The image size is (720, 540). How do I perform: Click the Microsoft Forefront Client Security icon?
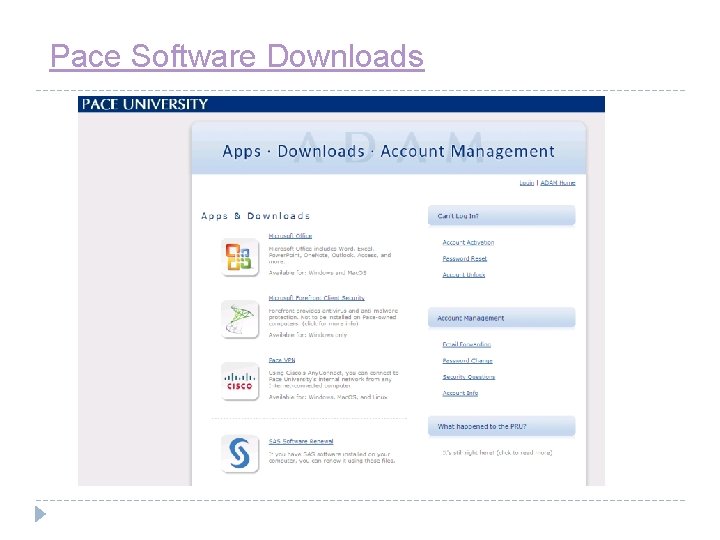point(240,319)
